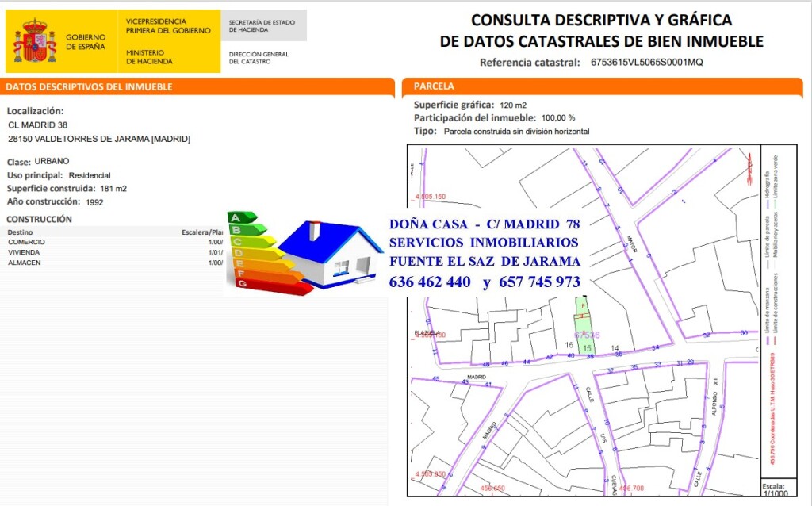Click the Spanish coat of arms emblem

coord(35,40)
